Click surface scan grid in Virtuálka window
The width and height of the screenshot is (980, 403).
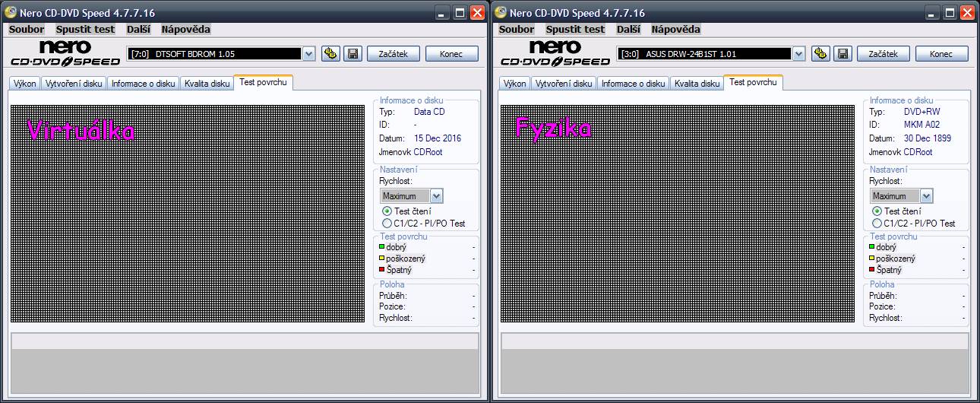click(188, 214)
